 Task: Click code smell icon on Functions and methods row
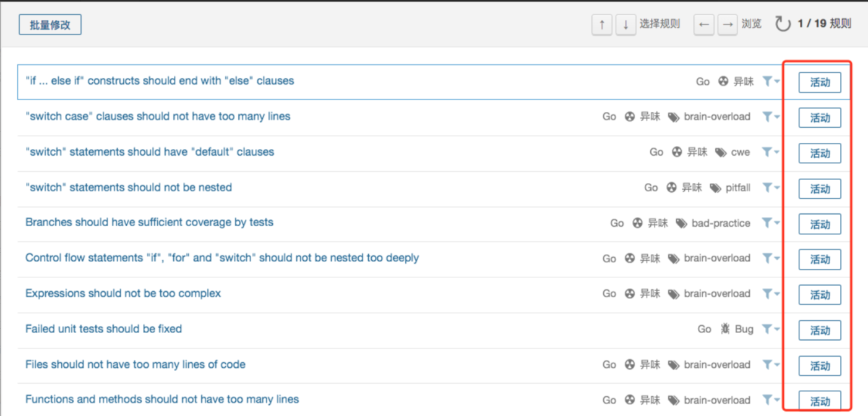[x=630, y=400]
